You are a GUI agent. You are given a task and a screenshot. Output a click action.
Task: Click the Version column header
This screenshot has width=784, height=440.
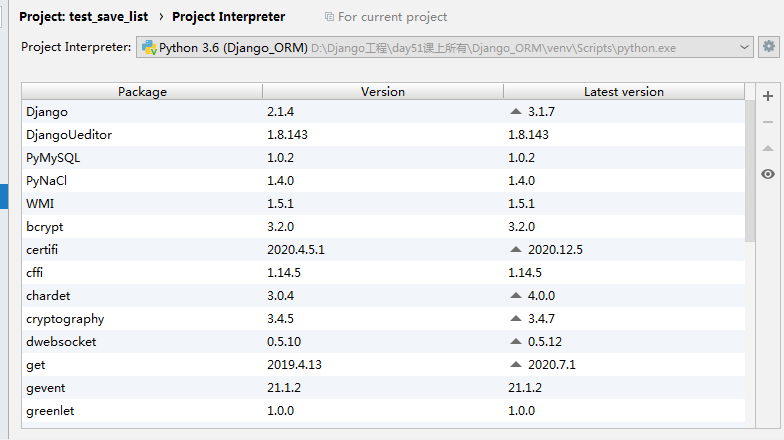coord(382,91)
